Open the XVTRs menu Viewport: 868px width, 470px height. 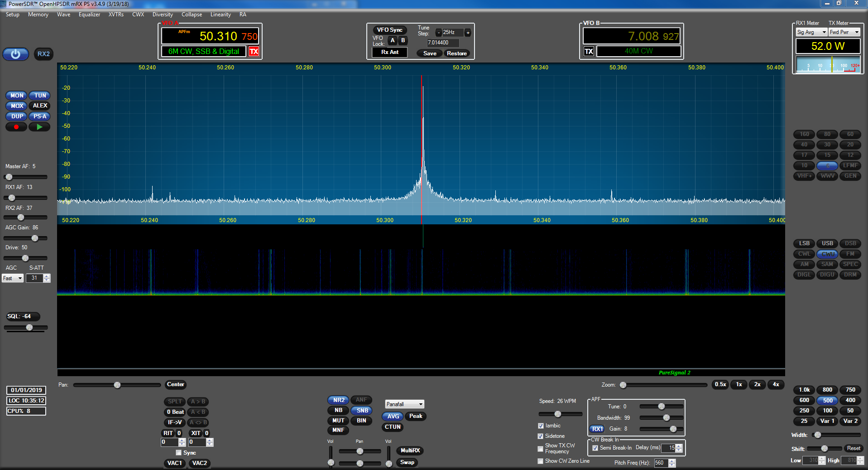point(116,15)
